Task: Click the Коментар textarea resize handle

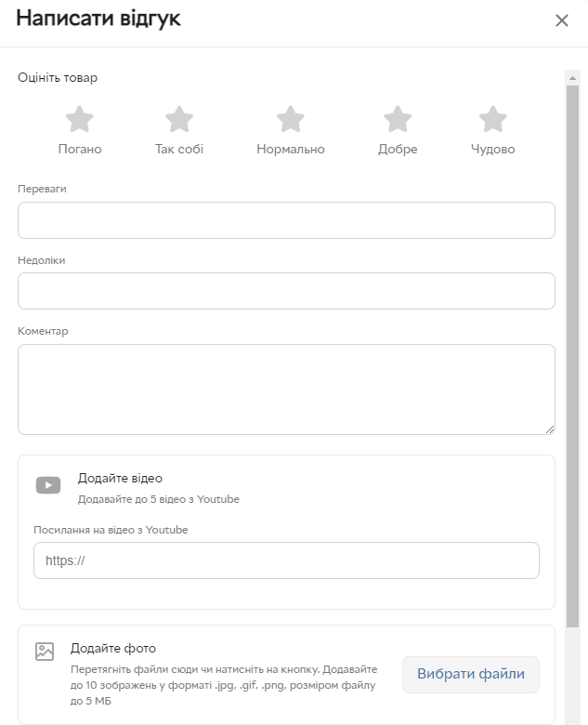Action: click(550, 429)
